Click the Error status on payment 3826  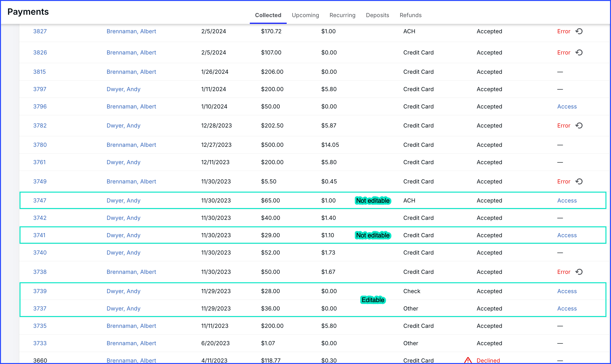point(564,53)
